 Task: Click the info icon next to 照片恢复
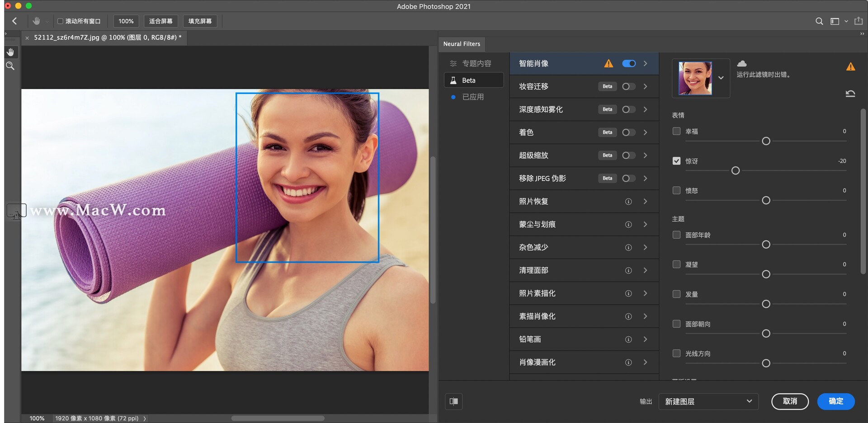click(628, 202)
